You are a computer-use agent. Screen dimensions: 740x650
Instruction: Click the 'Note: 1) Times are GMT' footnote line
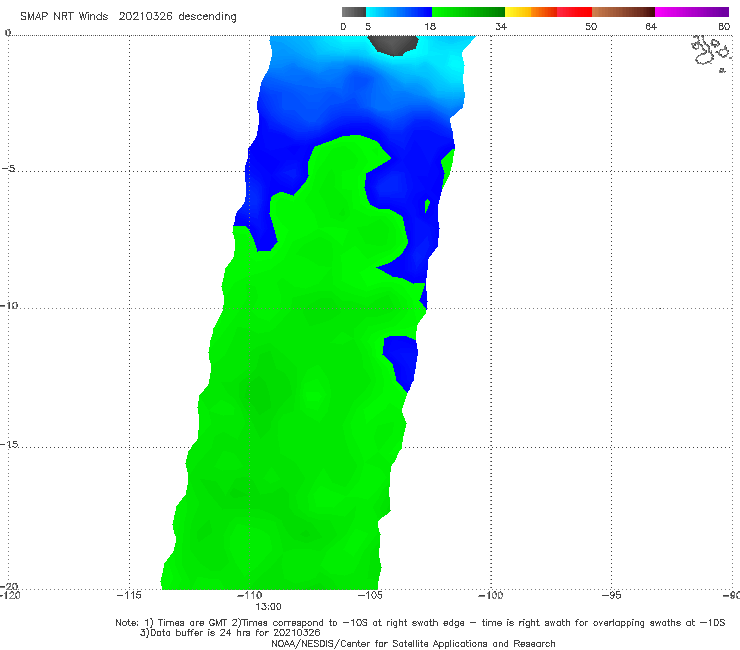[x=420, y=623]
